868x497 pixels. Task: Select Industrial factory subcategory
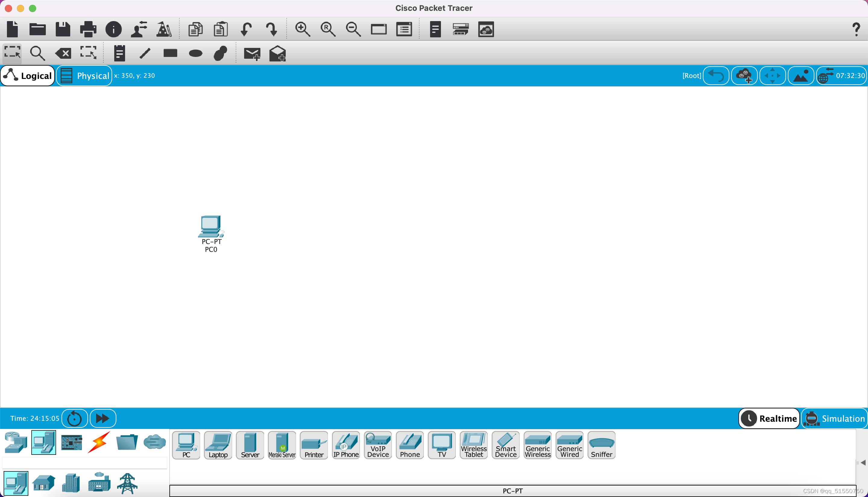click(x=99, y=482)
